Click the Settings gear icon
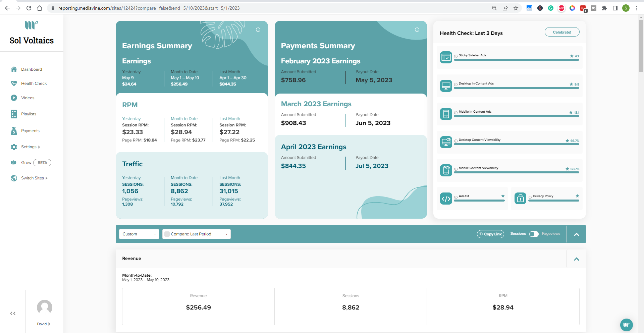644x333 pixels. 14,147
